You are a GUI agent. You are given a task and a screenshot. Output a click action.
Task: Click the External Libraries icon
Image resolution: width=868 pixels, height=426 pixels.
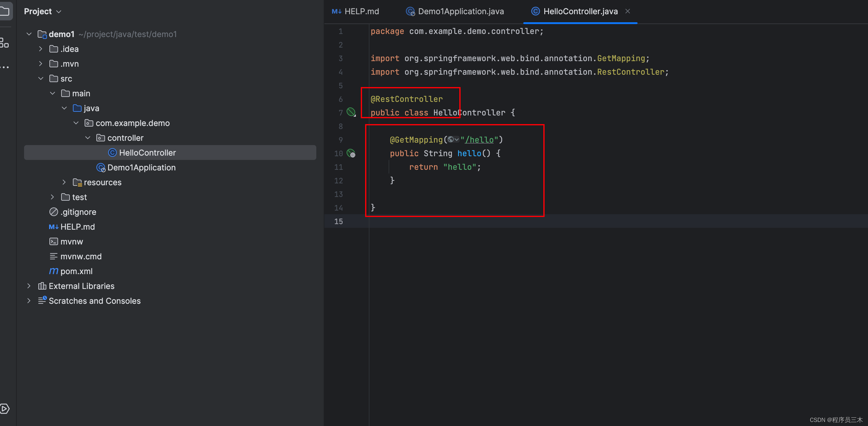tap(42, 286)
